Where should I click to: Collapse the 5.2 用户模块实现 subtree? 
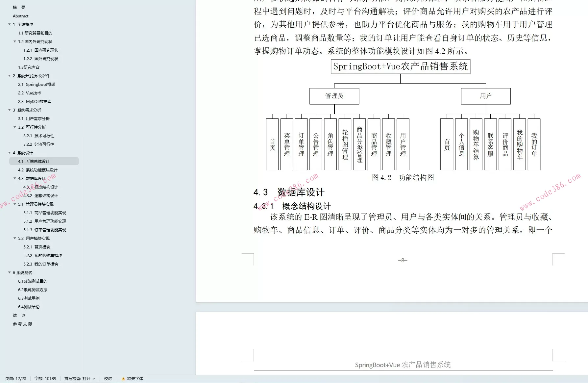click(14, 238)
